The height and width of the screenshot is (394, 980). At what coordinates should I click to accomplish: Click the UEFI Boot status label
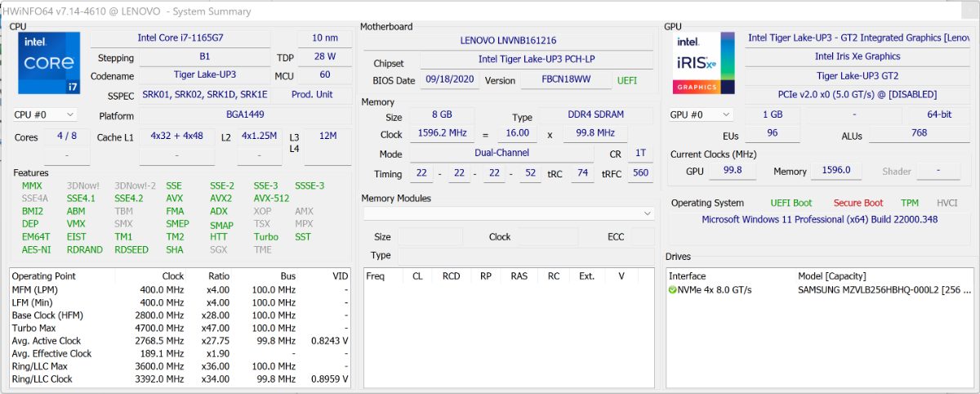[x=791, y=203]
